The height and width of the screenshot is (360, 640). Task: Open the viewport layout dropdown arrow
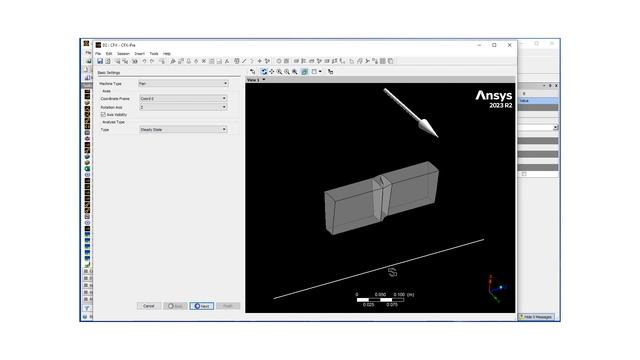tap(320, 72)
